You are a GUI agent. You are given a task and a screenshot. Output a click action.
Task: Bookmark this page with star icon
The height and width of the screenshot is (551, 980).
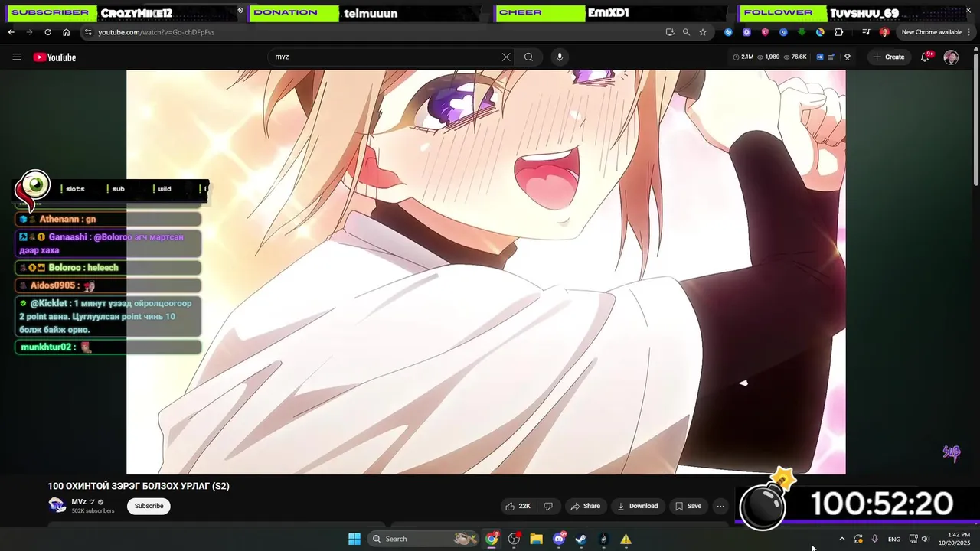tap(703, 32)
